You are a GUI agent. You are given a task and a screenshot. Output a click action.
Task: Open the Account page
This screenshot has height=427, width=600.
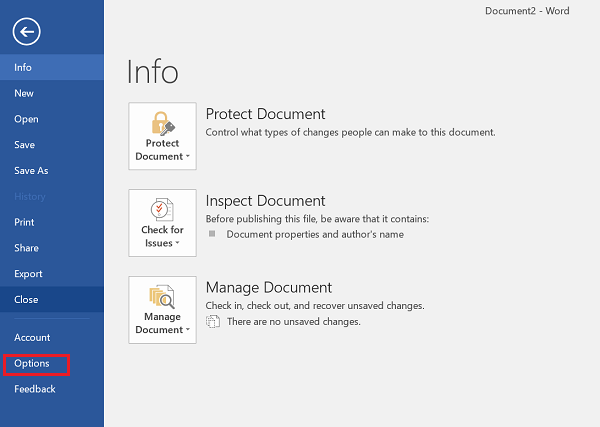click(x=52, y=337)
